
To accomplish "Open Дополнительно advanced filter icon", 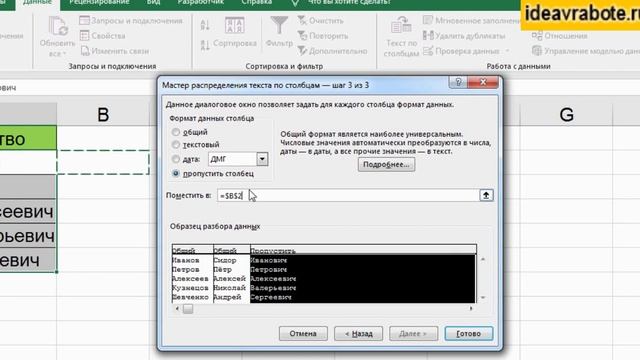I will 302,51.
